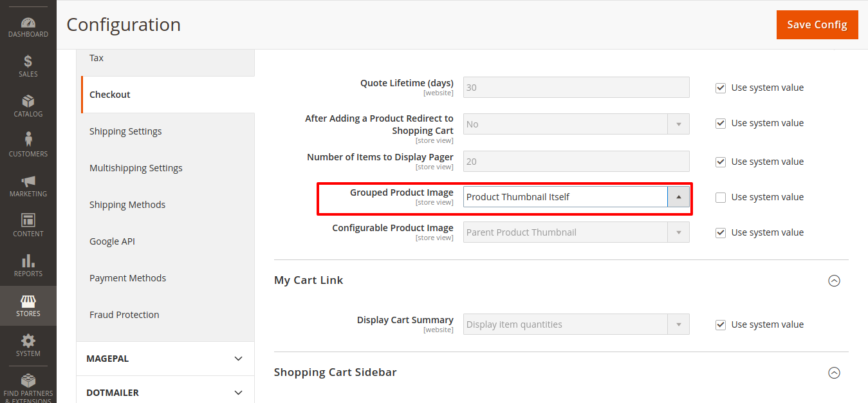
Task: Switch to the Shipping Settings section
Action: [125, 131]
